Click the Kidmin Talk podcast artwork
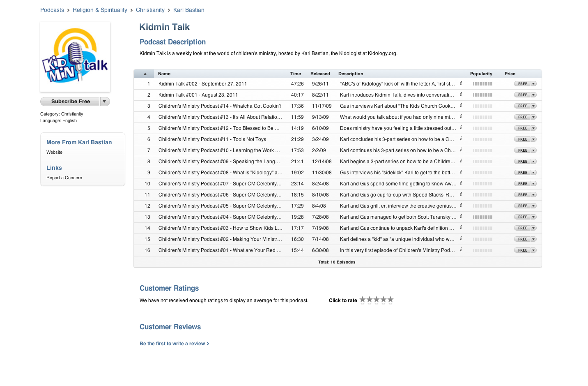The height and width of the screenshot is (386, 588). click(x=75, y=57)
